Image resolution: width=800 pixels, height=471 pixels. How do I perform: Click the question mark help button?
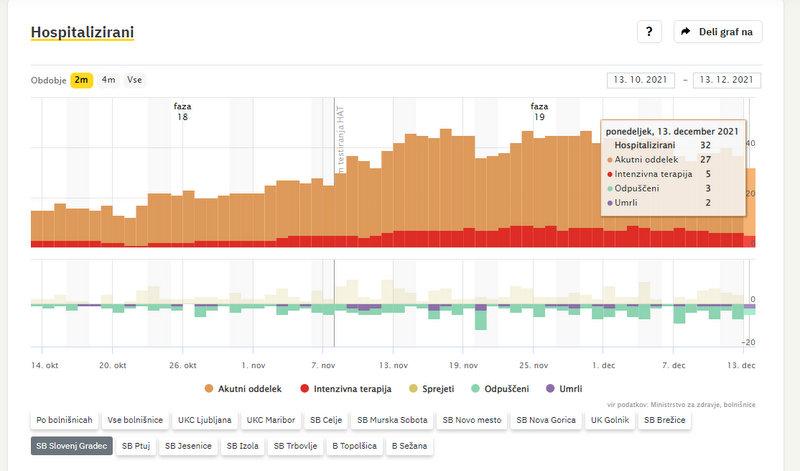tap(649, 32)
